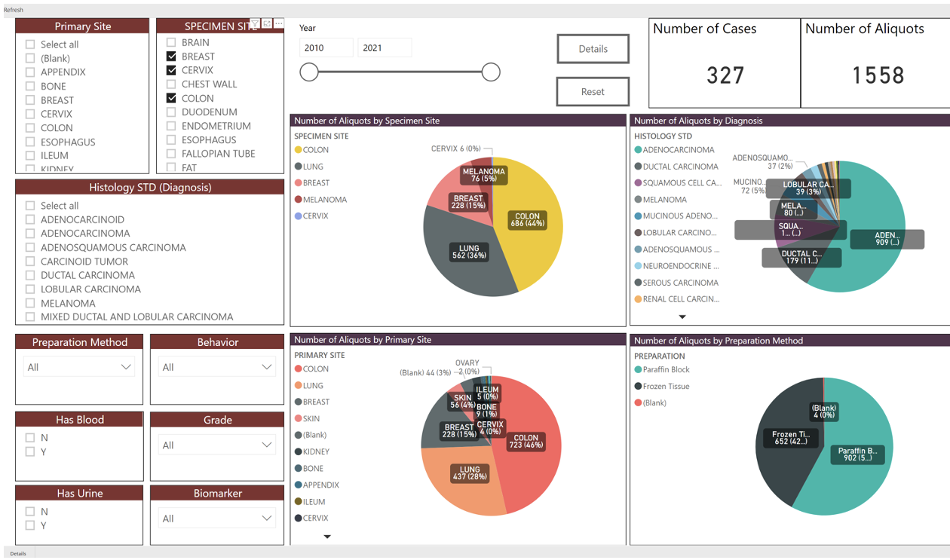950x560 pixels.
Task: Click KIDNEY legend dot in Primary Site chart
Action: point(299,452)
